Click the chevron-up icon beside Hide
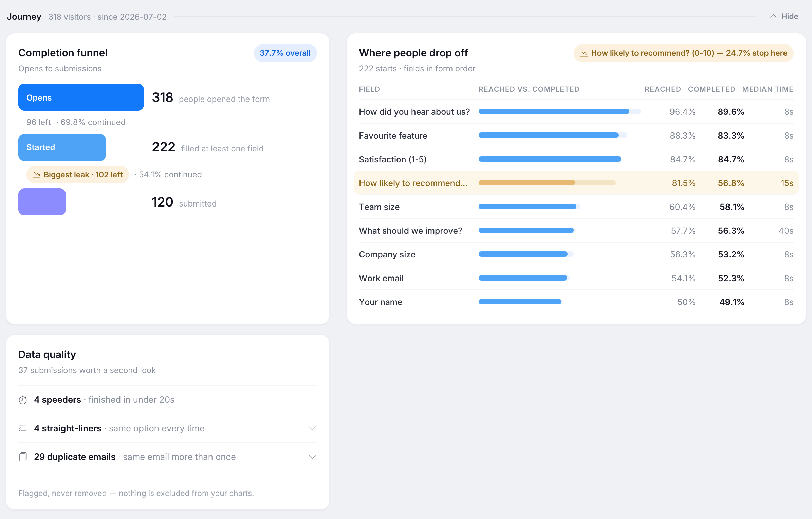 [773, 16]
